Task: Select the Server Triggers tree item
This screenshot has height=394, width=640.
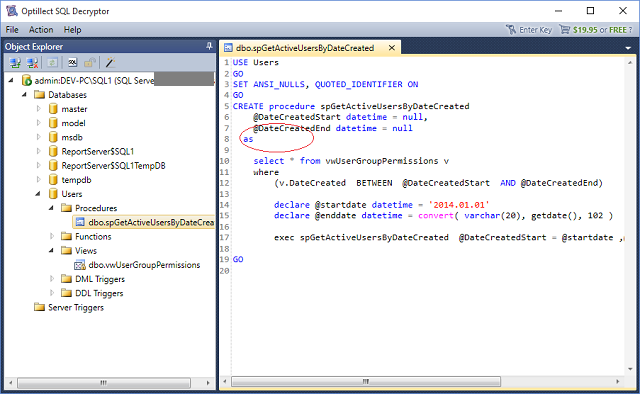Action: pos(76,307)
